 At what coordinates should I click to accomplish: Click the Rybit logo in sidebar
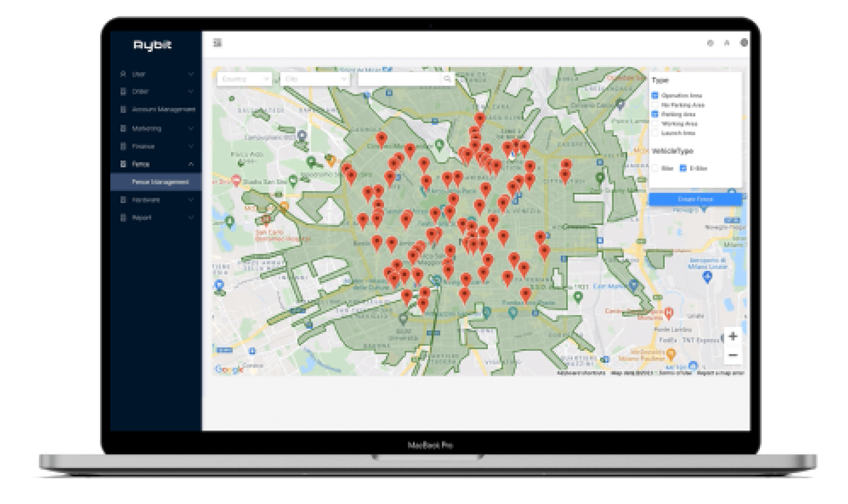153,45
